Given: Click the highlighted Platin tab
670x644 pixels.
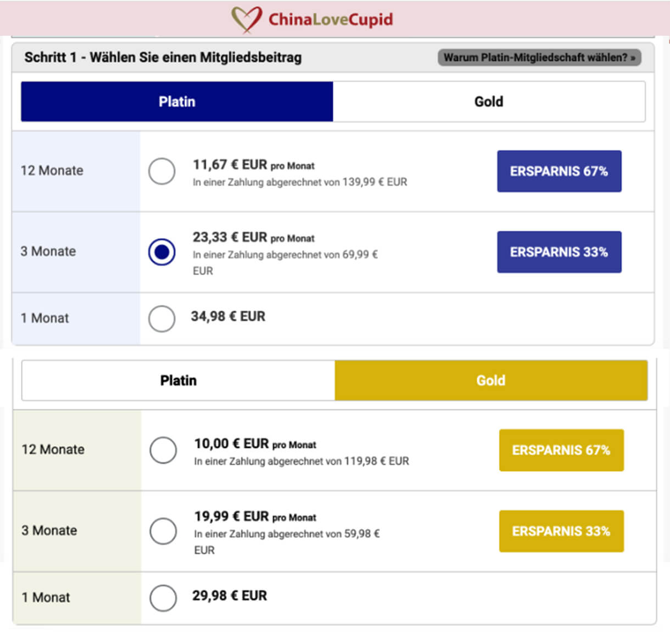Looking at the screenshot, I should pos(177,101).
